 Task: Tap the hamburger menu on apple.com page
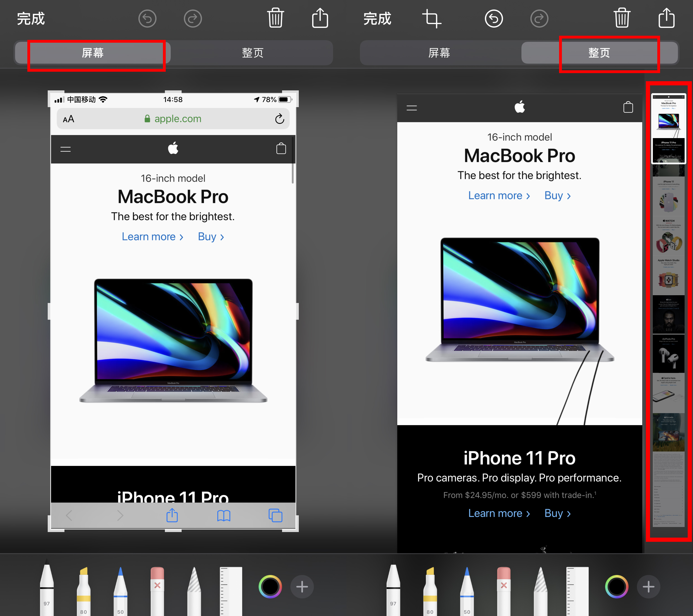point(66,149)
